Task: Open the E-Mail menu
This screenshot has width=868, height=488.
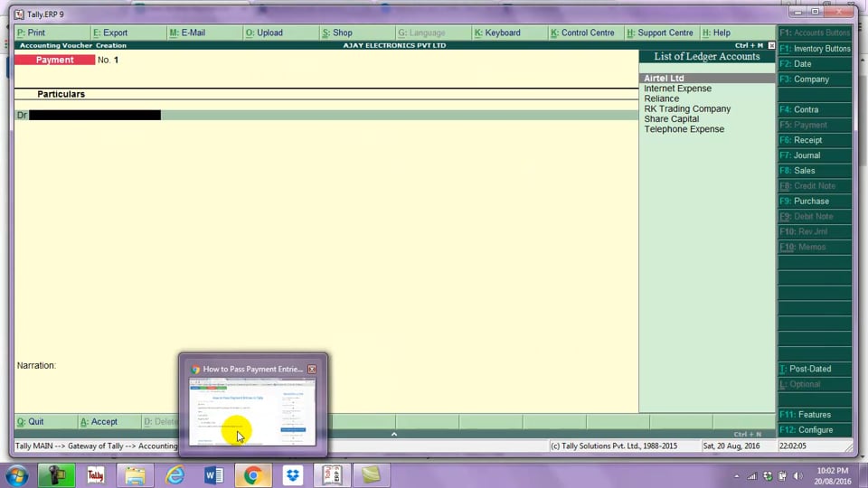Action: click(205, 33)
